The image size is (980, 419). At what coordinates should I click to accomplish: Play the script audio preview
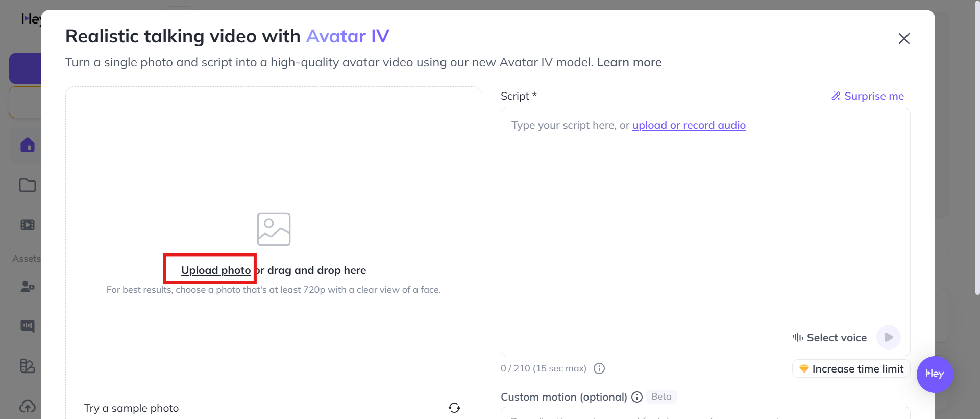pos(889,337)
